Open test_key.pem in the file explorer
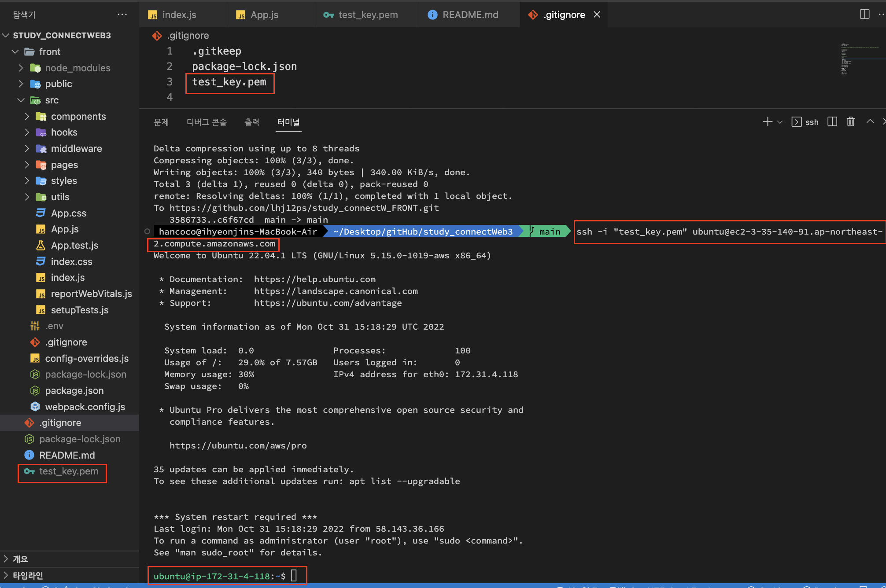886x588 pixels. point(69,471)
